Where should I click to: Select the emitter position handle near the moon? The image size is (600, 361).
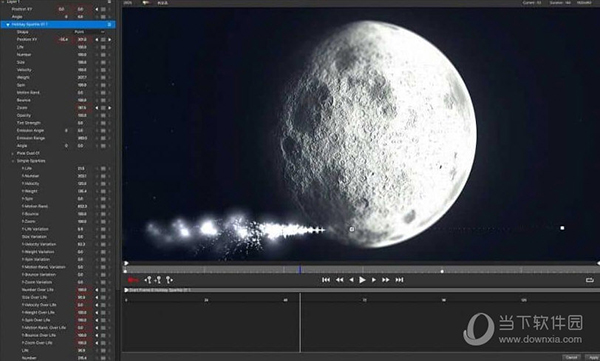pyautogui.click(x=352, y=229)
